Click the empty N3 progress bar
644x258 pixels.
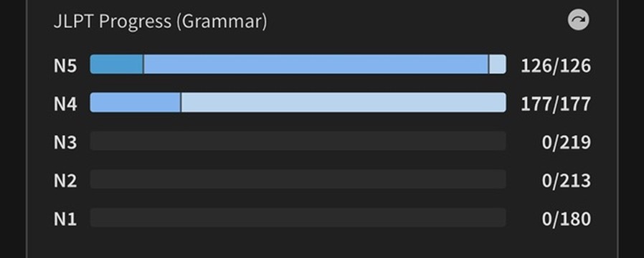[x=298, y=140]
